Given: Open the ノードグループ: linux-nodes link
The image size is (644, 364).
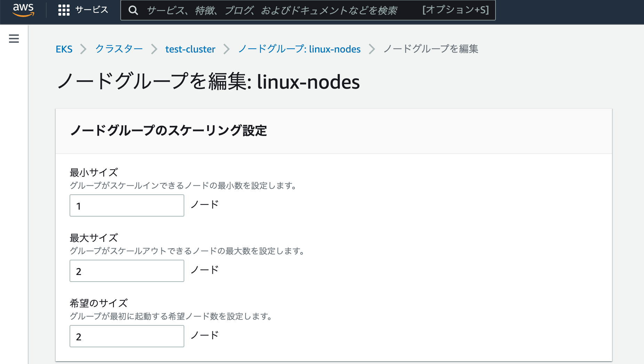Looking at the screenshot, I should [x=299, y=49].
